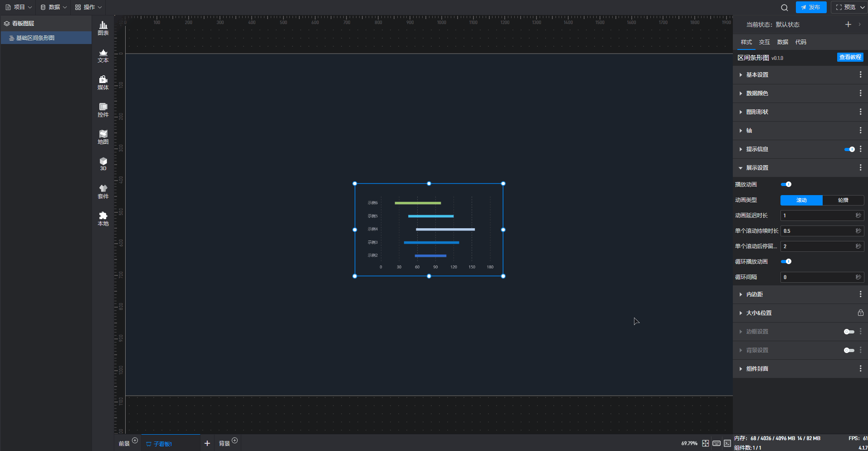Open the 预览 dropdown arrow

(863, 7)
